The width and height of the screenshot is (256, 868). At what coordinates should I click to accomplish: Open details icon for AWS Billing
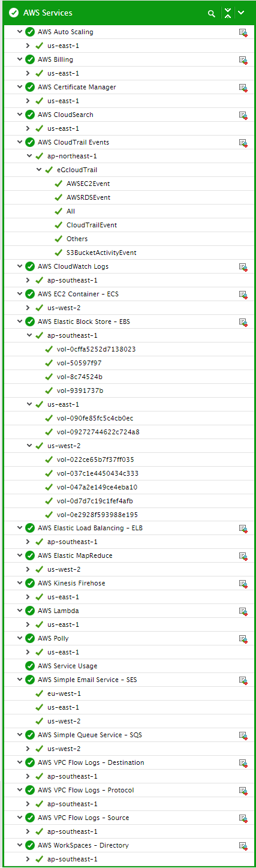tap(243, 60)
